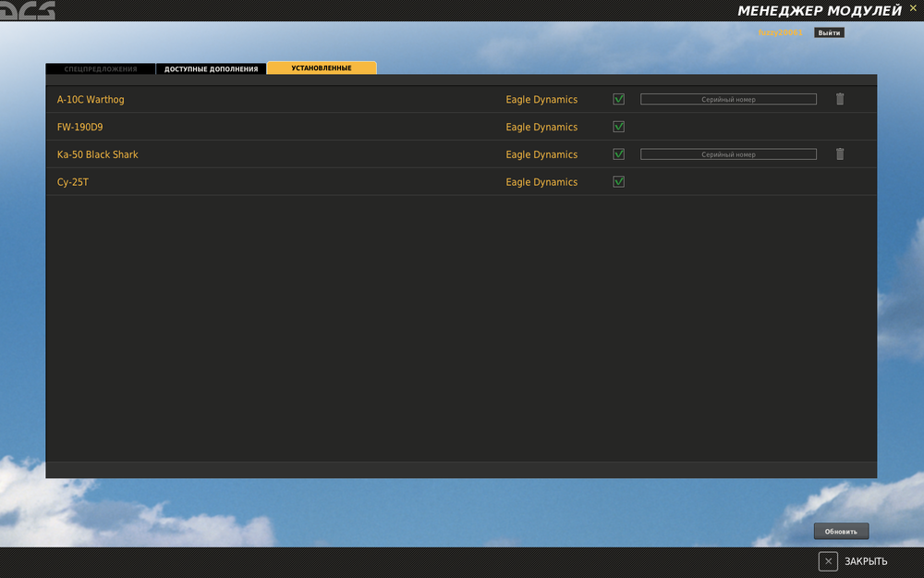Click Eagle Dynamics in the FW-190D9 row
Viewport: 924px width, 578px height.
coord(541,128)
